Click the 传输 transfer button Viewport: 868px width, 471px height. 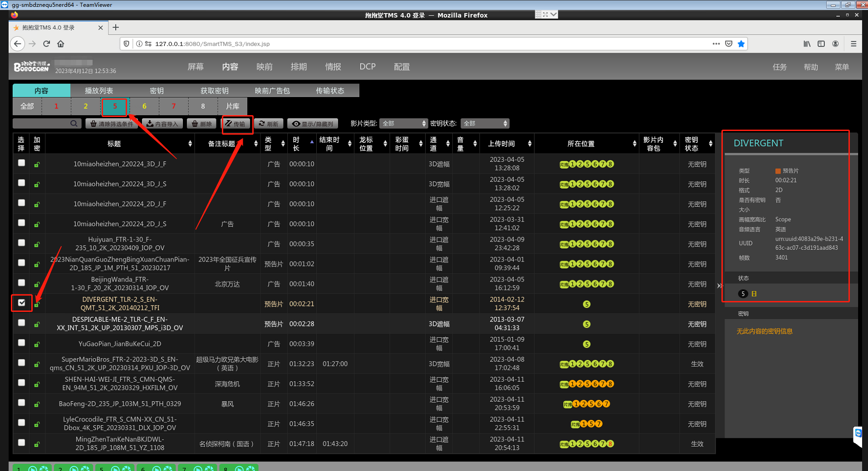coord(236,123)
